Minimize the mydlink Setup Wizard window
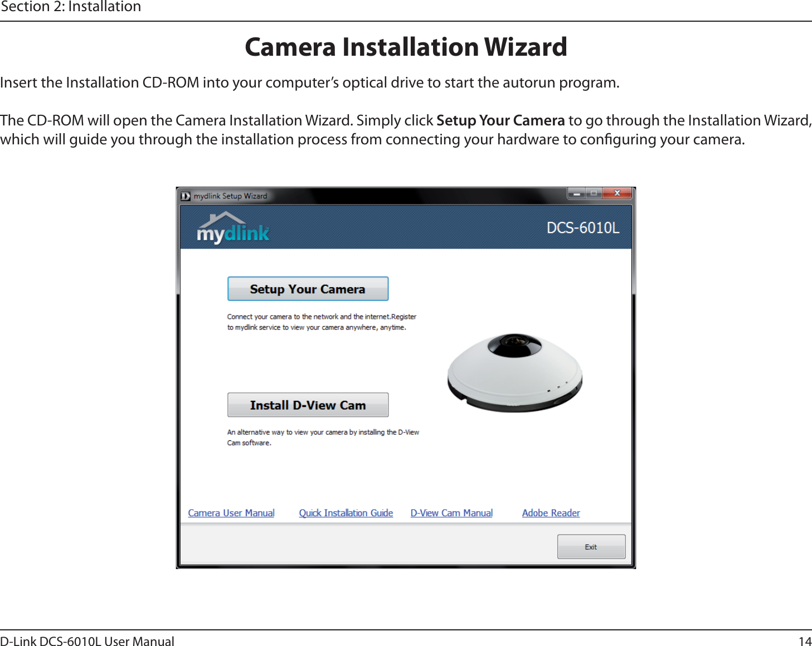This screenshot has height=646, width=812. [x=577, y=193]
